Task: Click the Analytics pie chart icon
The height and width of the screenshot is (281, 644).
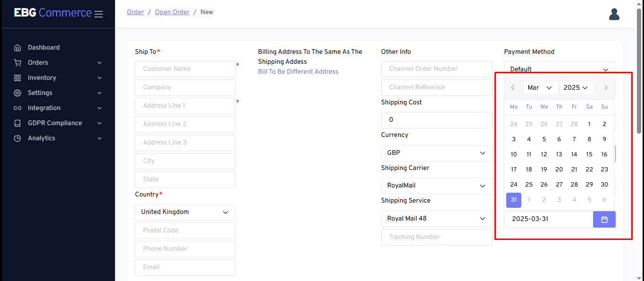Action: pos(17,138)
